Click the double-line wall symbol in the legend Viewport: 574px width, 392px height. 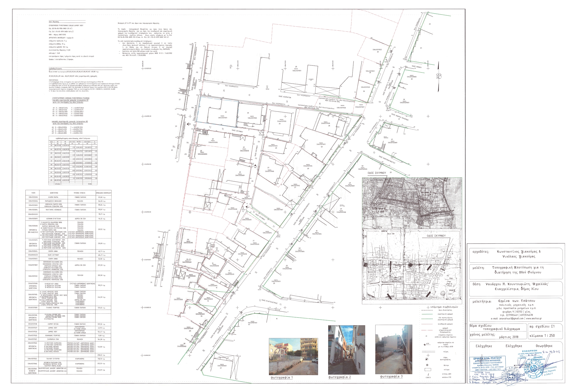click(x=428, y=352)
